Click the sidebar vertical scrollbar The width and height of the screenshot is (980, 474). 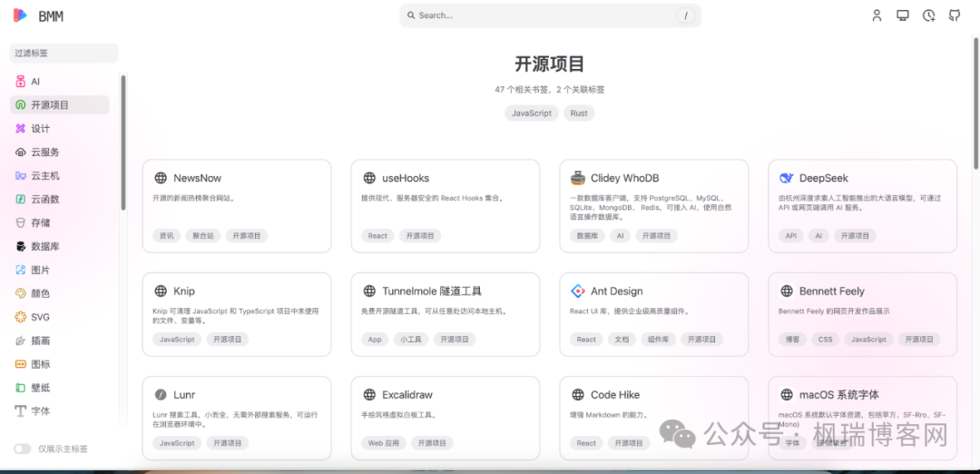pyautogui.click(x=123, y=143)
